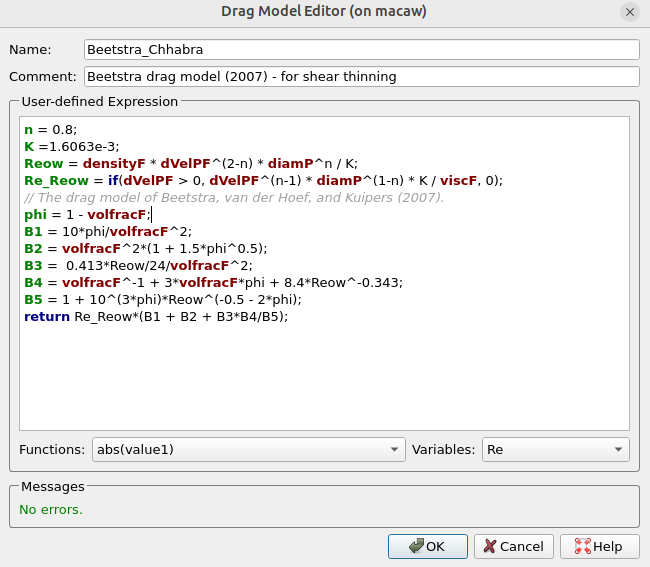Click the Cancel button
650x567 pixels.
(x=514, y=546)
